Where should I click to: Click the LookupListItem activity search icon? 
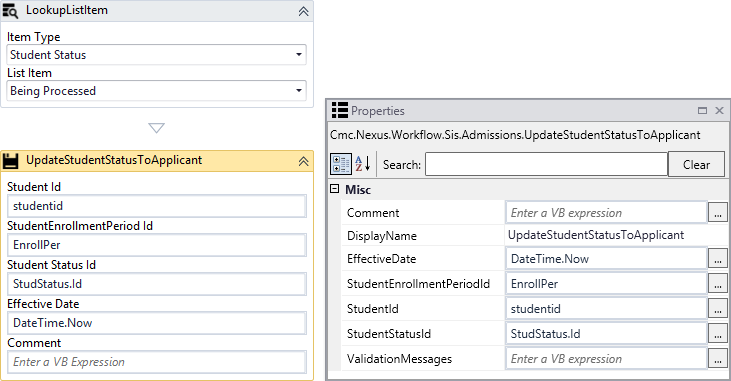(x=10, y=11)
